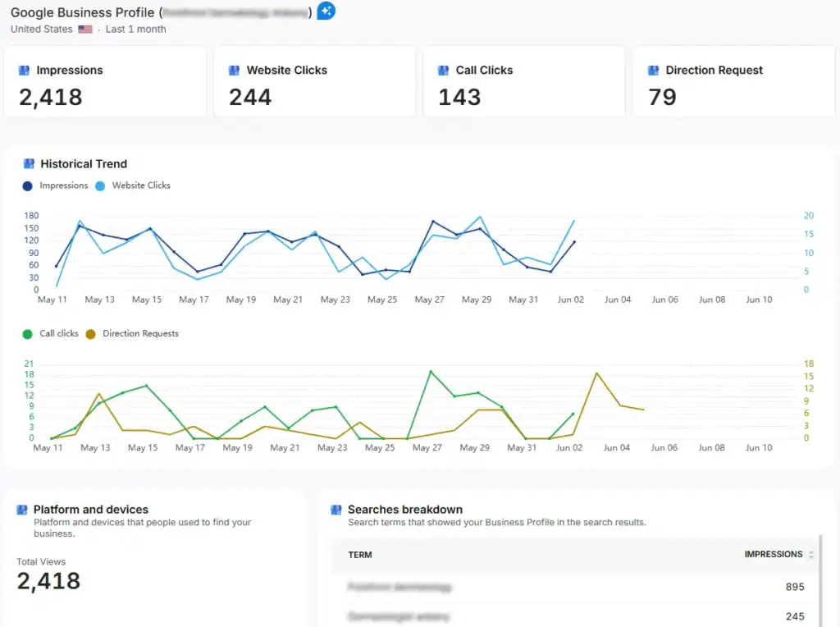Toggle the Impressions legend series
The width and height of the screenshot is (840, 627).
pyautogui.click(x=55, y=185)
